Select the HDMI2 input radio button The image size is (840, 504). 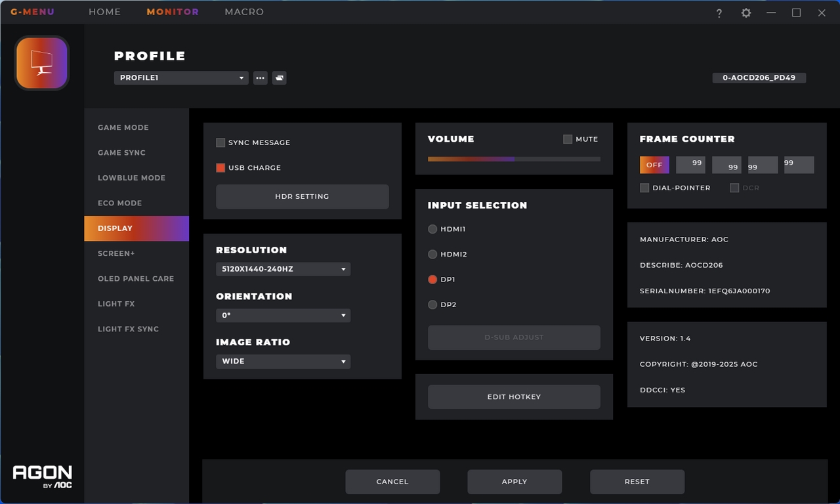(432, 255)
